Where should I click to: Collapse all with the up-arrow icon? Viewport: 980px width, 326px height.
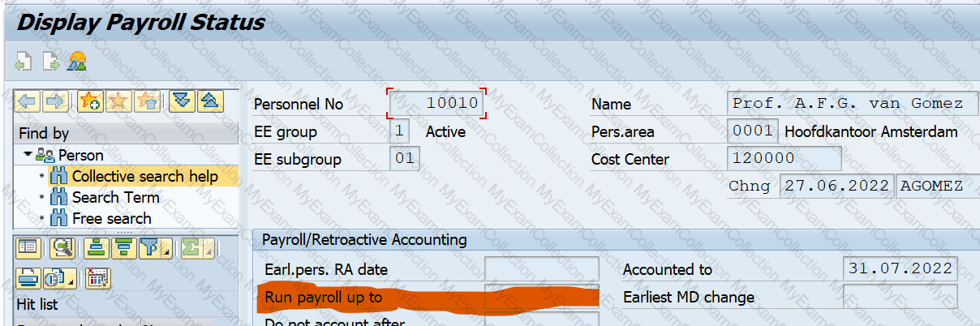(208, 101)
